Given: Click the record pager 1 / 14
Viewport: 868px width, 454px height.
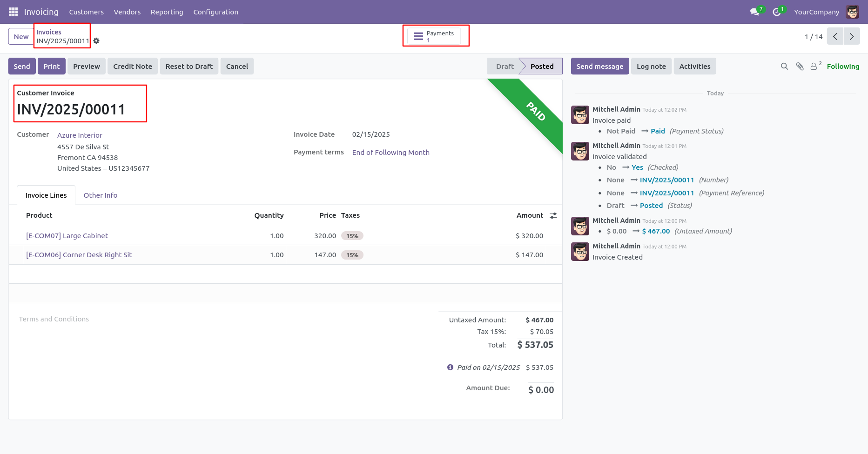Looking at the screenshot, I should point(814,36).
